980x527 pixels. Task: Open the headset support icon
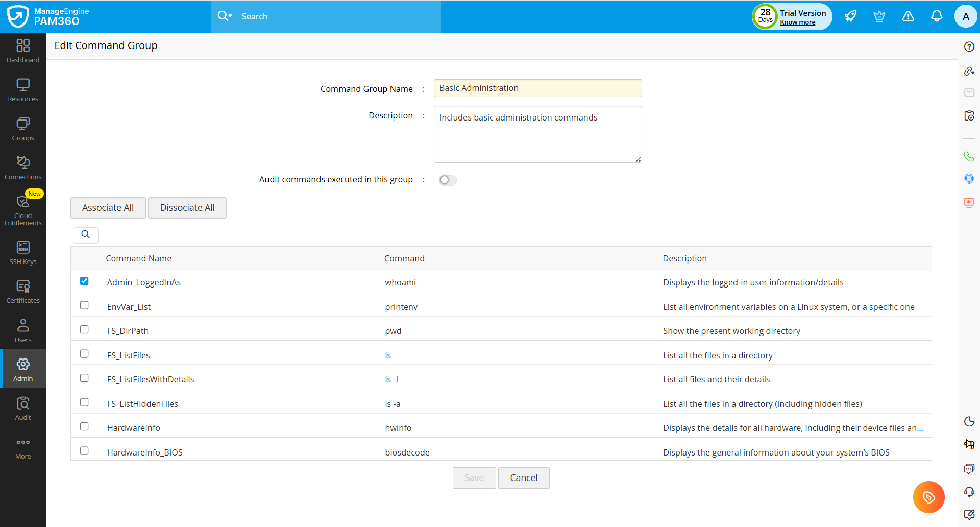click(x=969, y=492)
